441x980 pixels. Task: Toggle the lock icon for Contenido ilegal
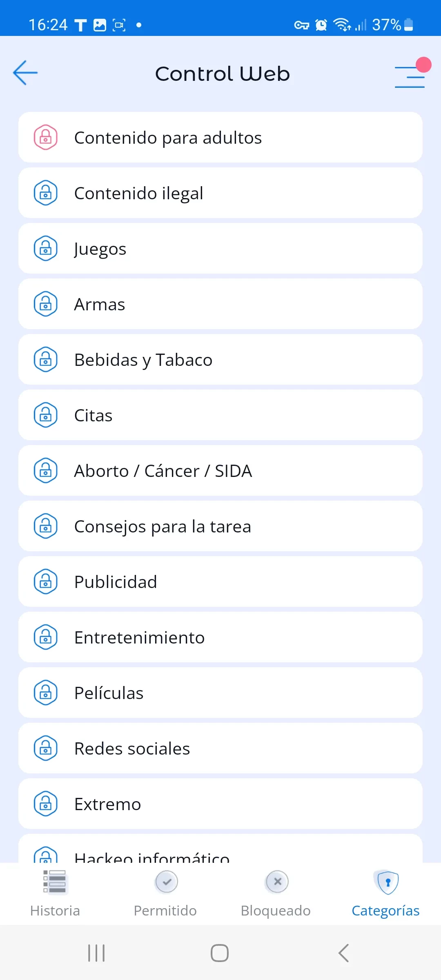pos(45,193)
